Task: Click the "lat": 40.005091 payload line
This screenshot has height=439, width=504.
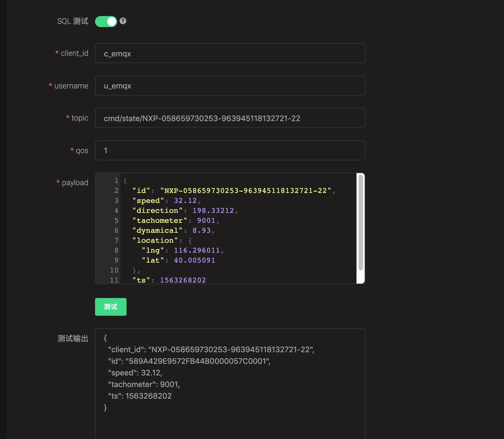Action: click(178, 260)
